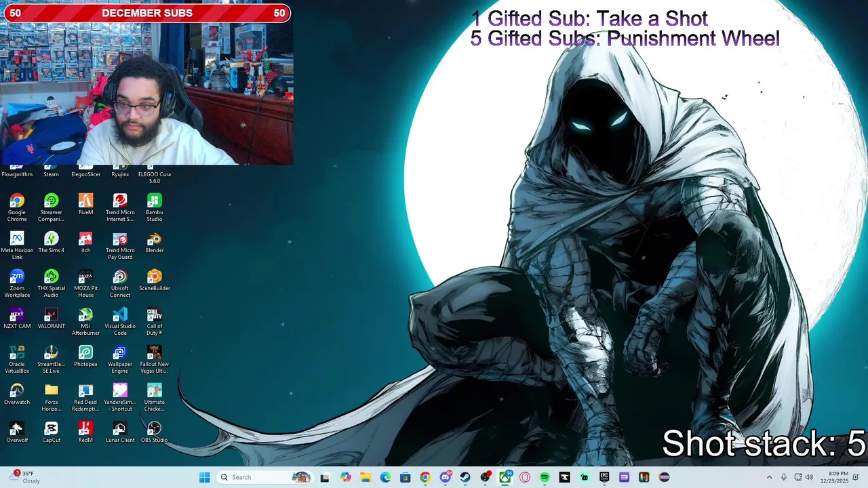Open Microsoft Store from the taskbar
Image resolution: width=868 pixels, height=488 pixels.
pyautogui.click(x=406, y=477)
